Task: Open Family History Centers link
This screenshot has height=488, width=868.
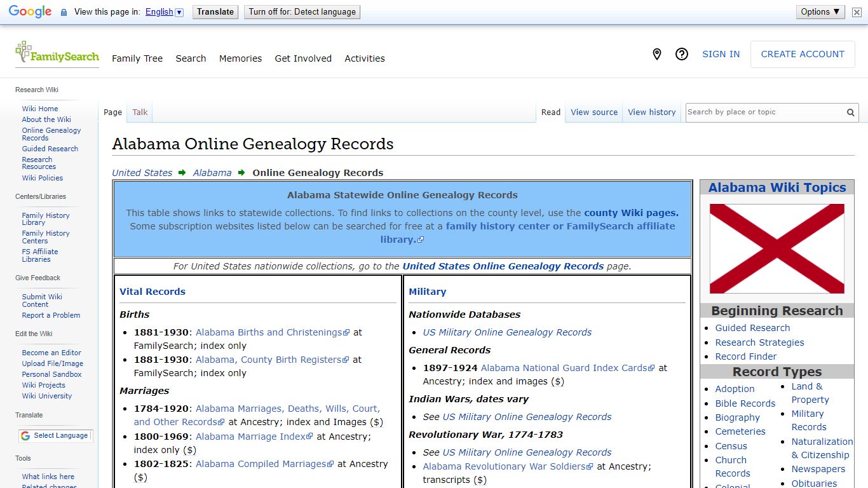Action: (x=46, y=237)
